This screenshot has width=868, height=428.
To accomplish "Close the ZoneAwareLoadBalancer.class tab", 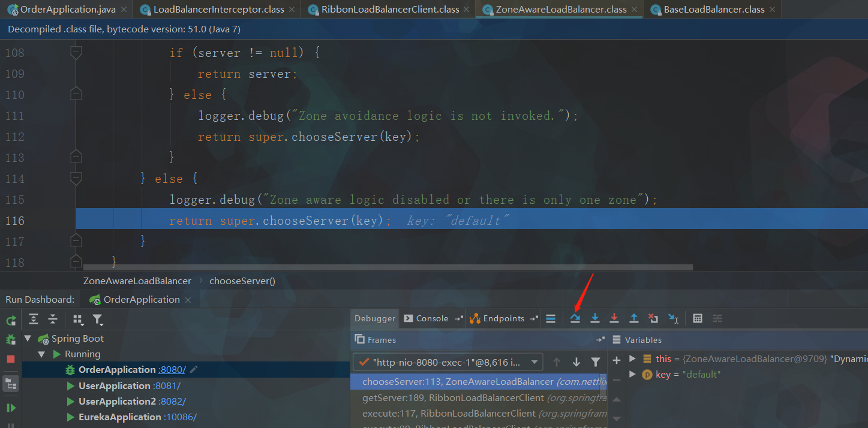I will (x=633, y=10).
